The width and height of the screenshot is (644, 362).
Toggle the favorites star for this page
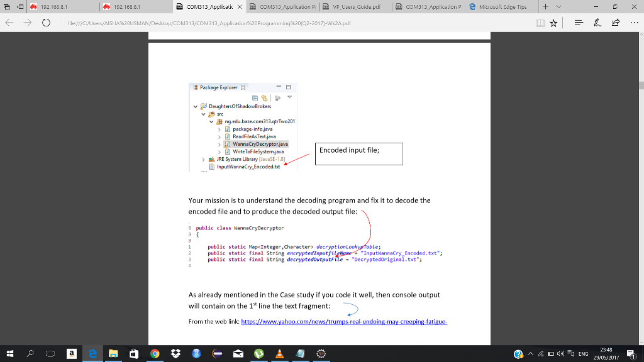pyautogui.click(x=553, y=23)
